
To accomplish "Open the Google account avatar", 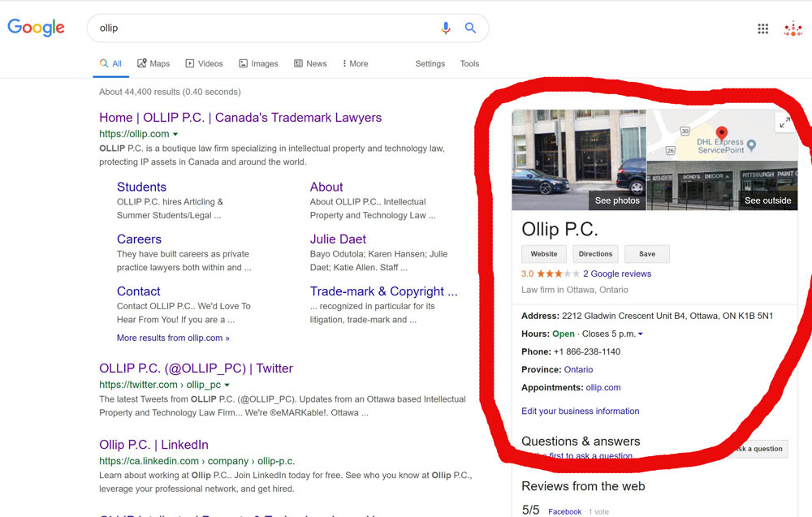I will (x=793, y=29).
